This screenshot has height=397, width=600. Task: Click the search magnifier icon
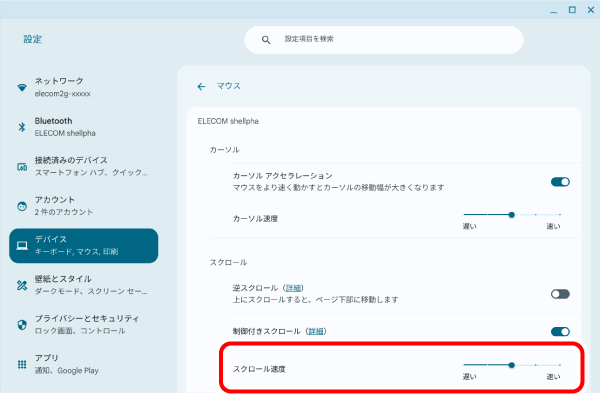click(266, 39)
